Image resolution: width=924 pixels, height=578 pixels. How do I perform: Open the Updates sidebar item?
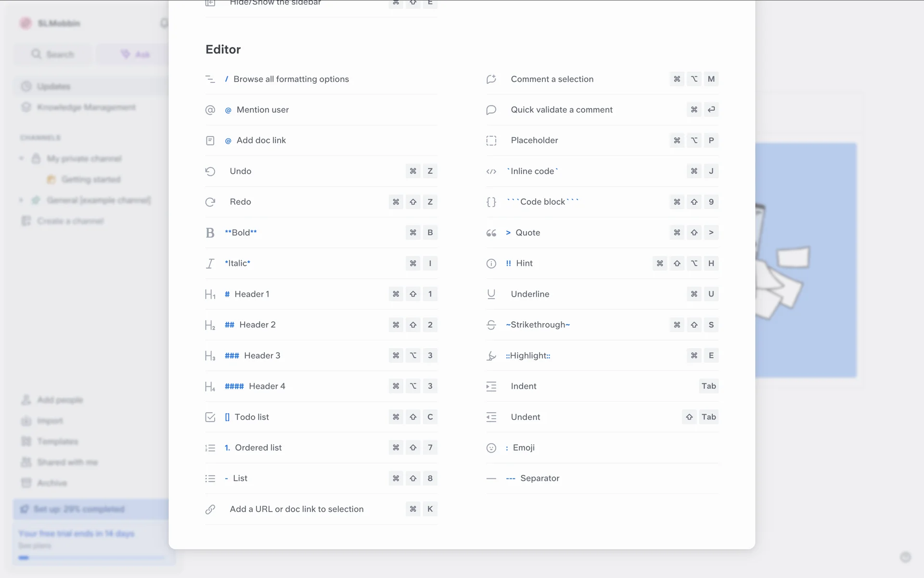(54, 86)
